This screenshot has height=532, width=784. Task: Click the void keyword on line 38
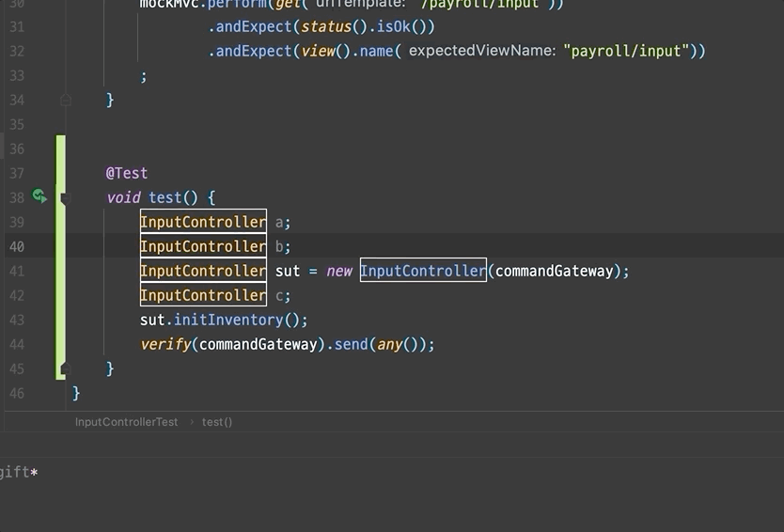(123, 197)
